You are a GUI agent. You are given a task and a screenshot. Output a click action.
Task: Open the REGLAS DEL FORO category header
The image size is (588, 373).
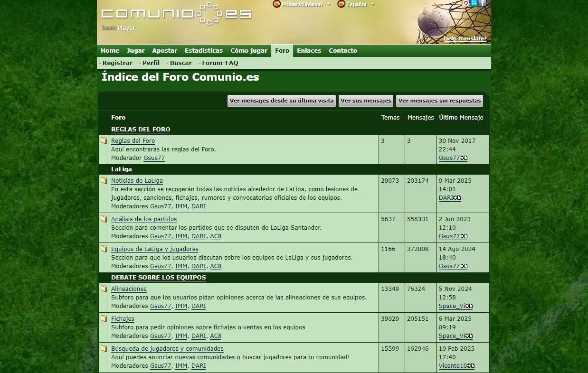(x=141, y=130)
